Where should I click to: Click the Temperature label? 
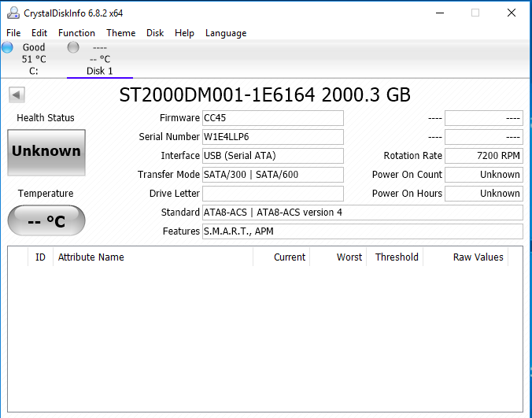point(46,194)
